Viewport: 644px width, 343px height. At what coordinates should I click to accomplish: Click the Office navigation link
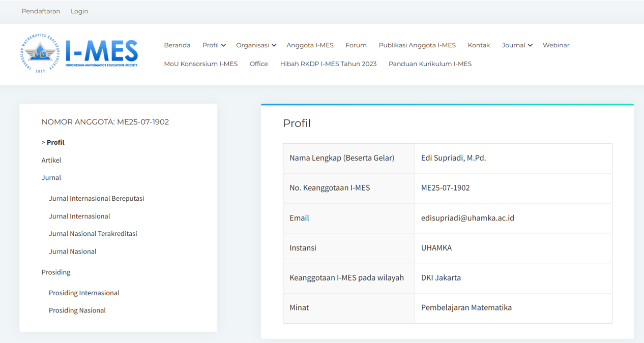click(258, 64)
